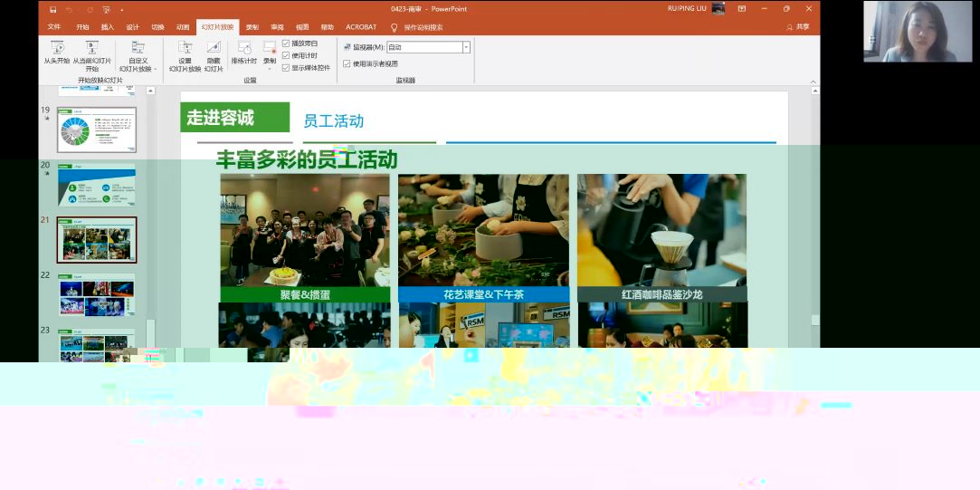Click the 走进容诚 green title box

tap(235, 117)
